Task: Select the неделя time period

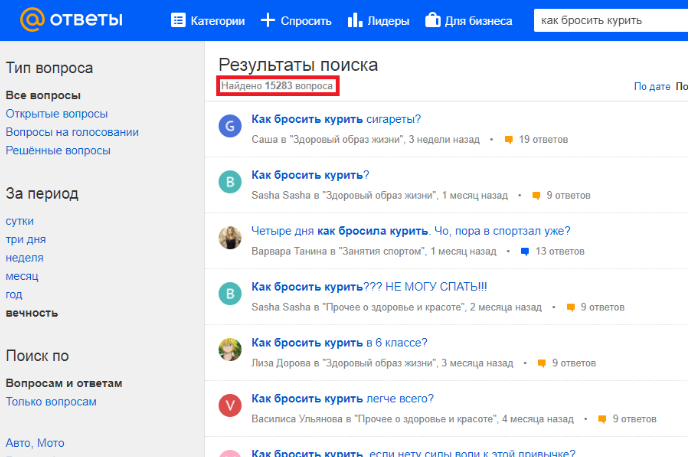Action: (24, 258)
